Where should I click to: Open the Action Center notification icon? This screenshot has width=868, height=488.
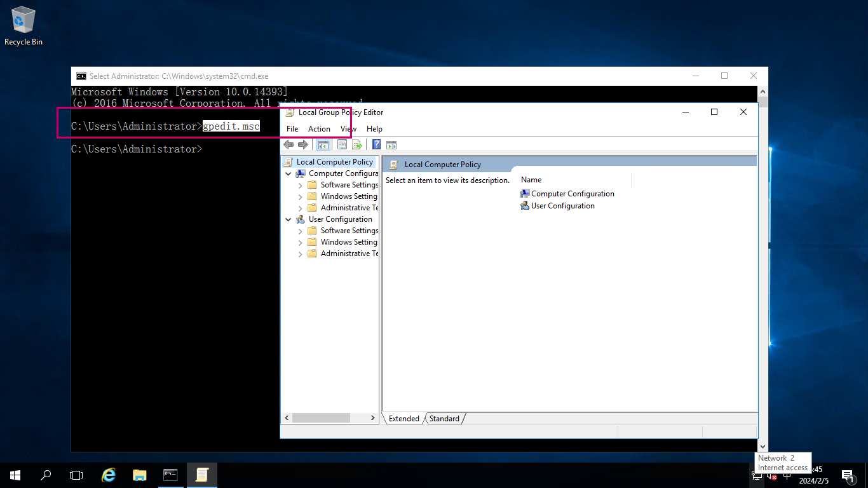848,476
